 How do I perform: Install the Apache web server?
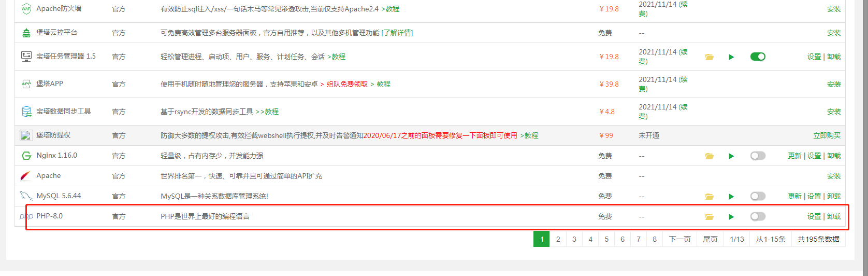[x=834, y=176]
